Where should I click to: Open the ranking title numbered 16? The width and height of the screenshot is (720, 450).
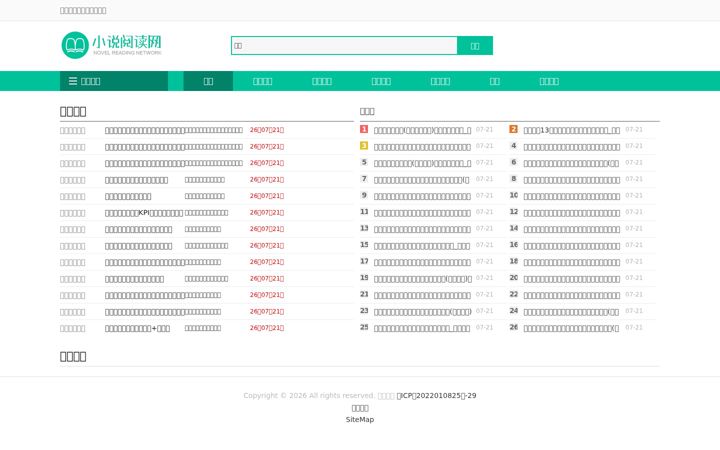[x=572, y=246]
